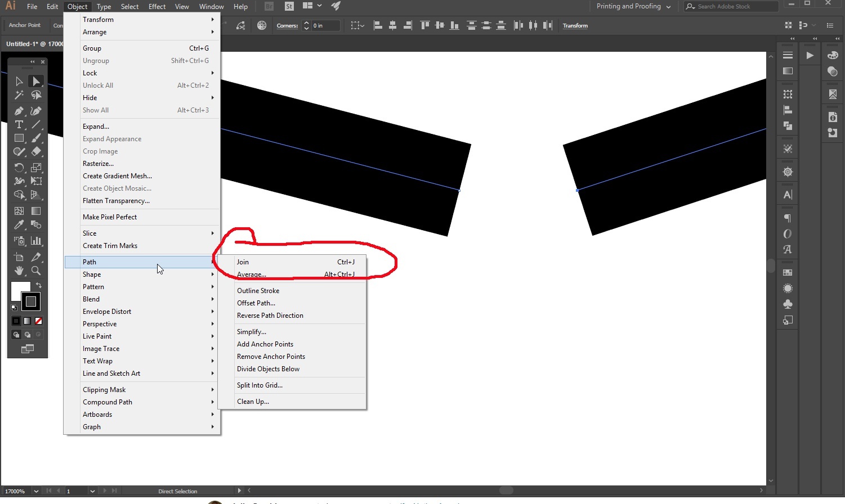
Task: Select Average from the Path submenu
Action: pos(252,274)
